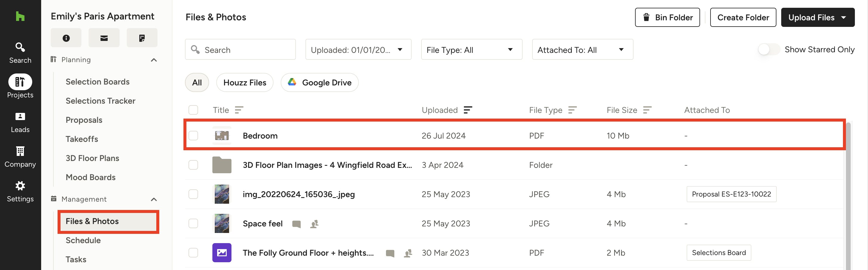The width and height of the screenshot is (868, 270).
Task: Open the img_20220624_165036_.jpeg thumbnail
Action: pos(222,194)
